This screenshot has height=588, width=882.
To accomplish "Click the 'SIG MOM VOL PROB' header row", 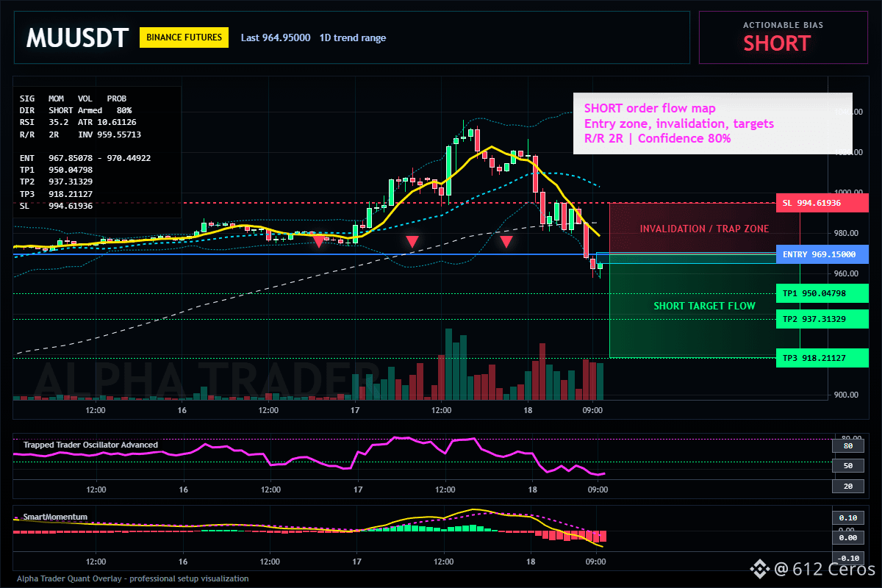I will click(x=73, y=98).
